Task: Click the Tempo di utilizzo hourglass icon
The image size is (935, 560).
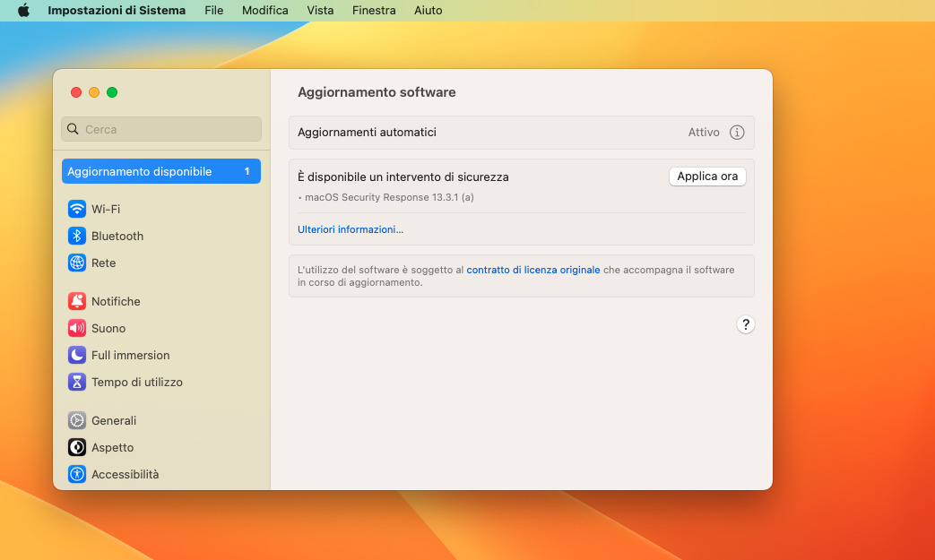Action: pyautogui.click(x=77, y=382)
